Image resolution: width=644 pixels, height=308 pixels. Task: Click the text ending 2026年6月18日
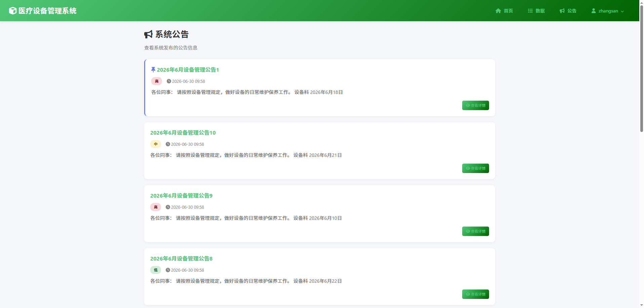click(247, 92)
